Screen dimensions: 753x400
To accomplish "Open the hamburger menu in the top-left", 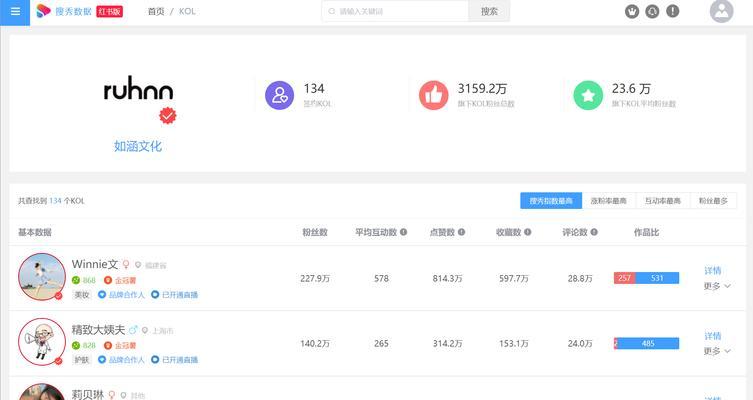I will click(x=15, y=12).
